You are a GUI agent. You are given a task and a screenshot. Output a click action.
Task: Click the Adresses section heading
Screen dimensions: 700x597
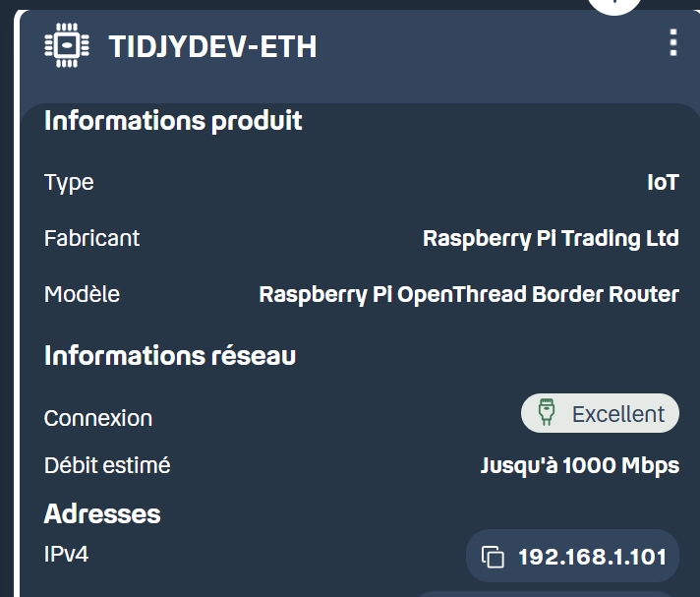(x=102, y=513)
